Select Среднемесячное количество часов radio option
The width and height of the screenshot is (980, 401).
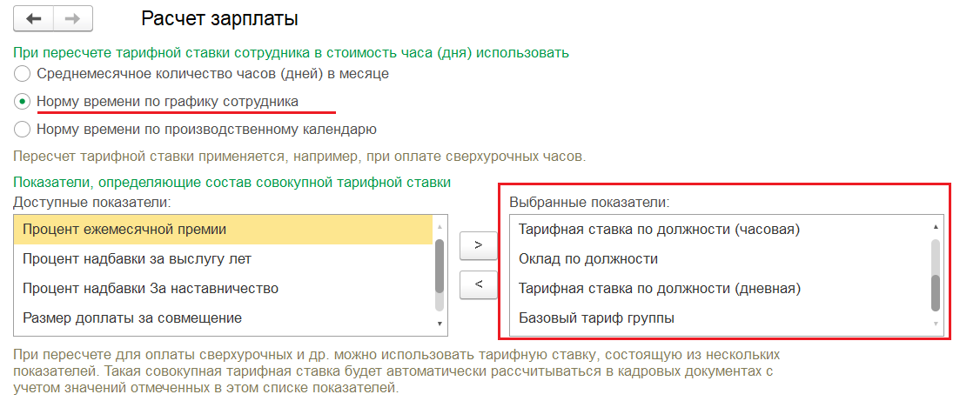tap(23, 74)
